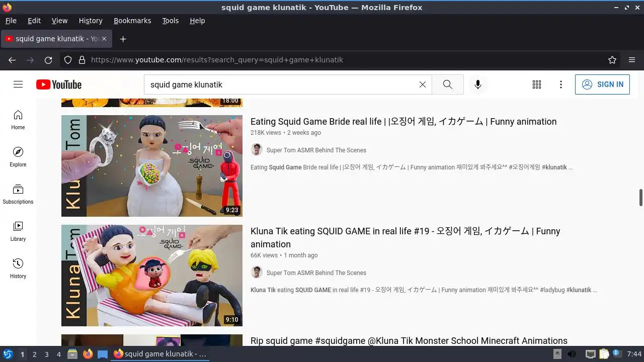Open the Help menu

coord(197,21)
